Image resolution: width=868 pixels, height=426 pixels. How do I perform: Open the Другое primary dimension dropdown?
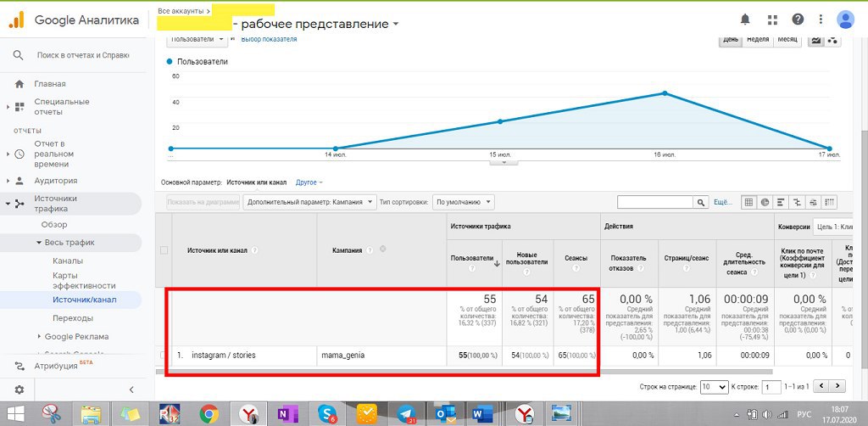[x=309, y=182]
